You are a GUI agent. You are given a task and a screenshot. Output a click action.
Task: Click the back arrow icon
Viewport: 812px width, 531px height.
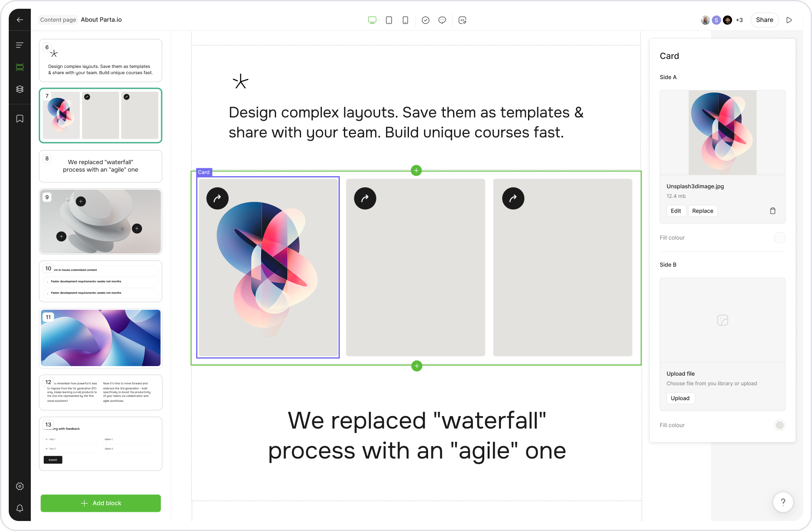click(20, 20)
